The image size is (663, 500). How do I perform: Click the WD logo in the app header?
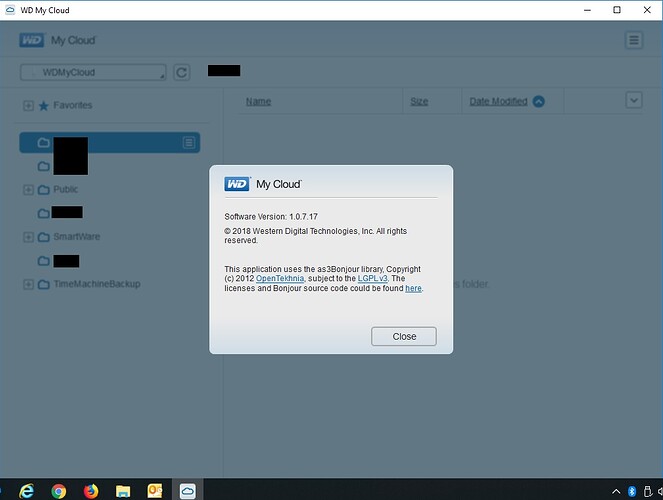32,40
